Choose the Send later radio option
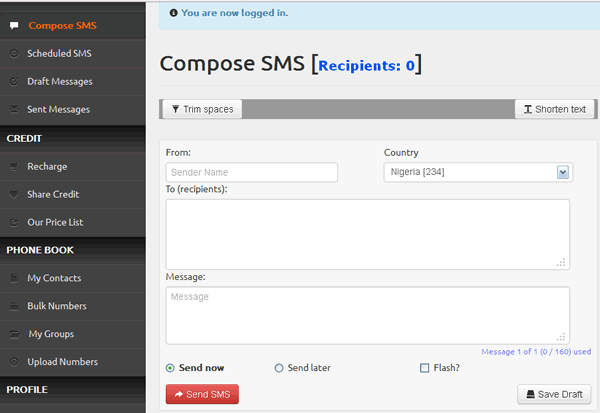The width and height of the screenshot is (600, 413). point(279,368)
